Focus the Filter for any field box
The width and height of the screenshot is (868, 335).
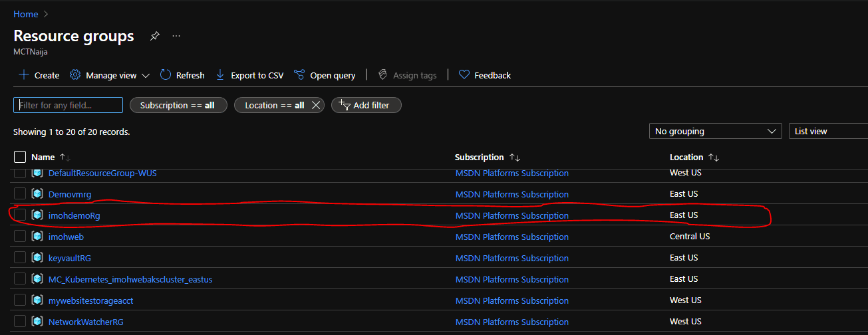click(68, 105)
